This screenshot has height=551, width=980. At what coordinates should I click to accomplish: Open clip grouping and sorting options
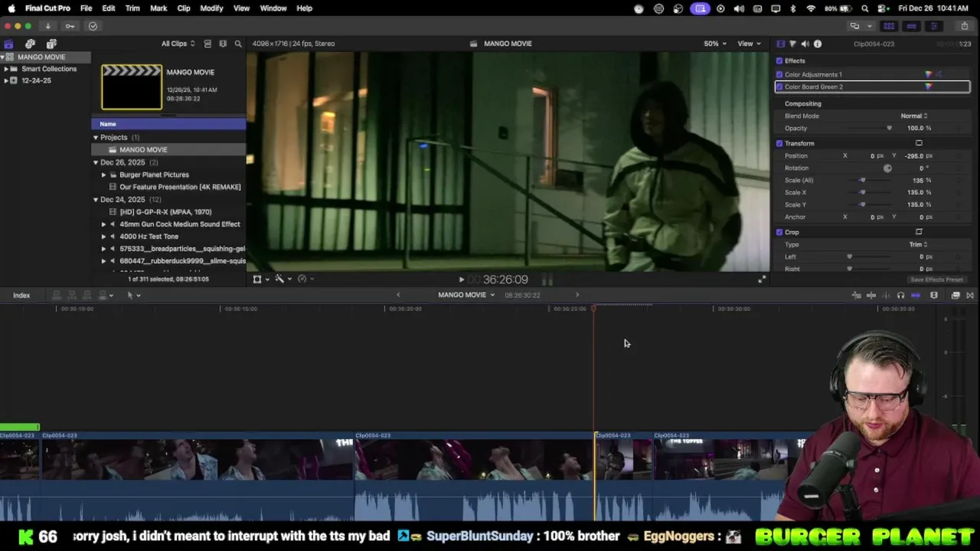pos(223,44)
